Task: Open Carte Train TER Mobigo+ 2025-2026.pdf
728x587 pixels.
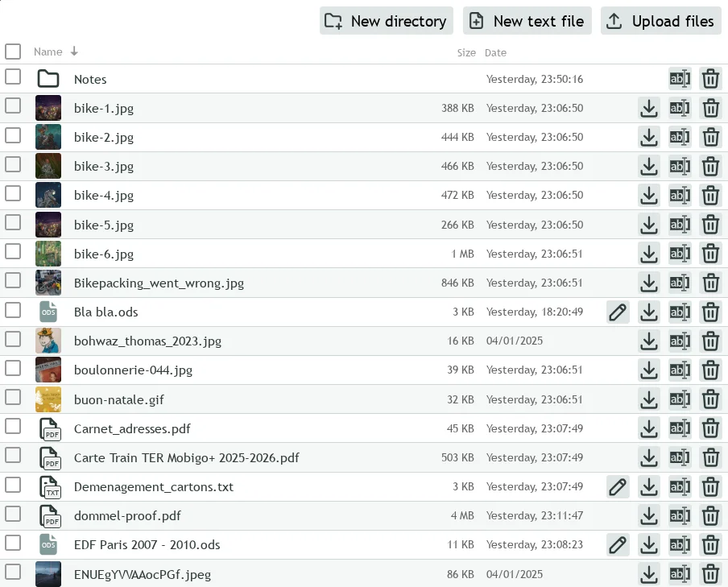Action: coord(186,458)
